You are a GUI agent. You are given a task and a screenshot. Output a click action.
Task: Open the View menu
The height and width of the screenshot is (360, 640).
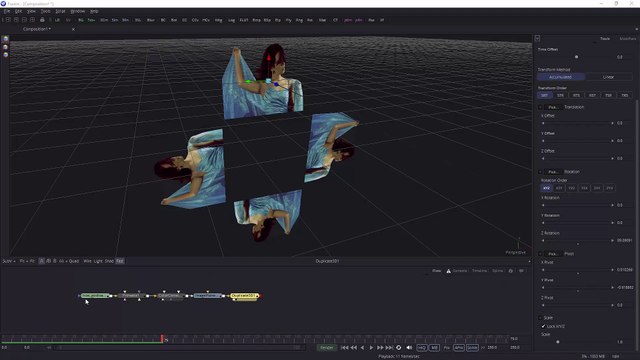31,11
